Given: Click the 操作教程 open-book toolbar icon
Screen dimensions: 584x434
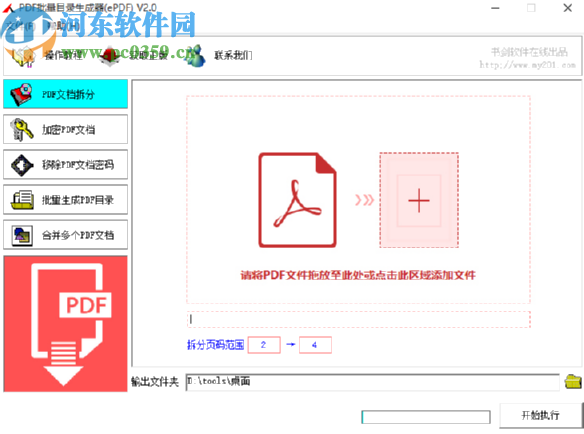Looking at the screenshot, I should click(23, 56).
